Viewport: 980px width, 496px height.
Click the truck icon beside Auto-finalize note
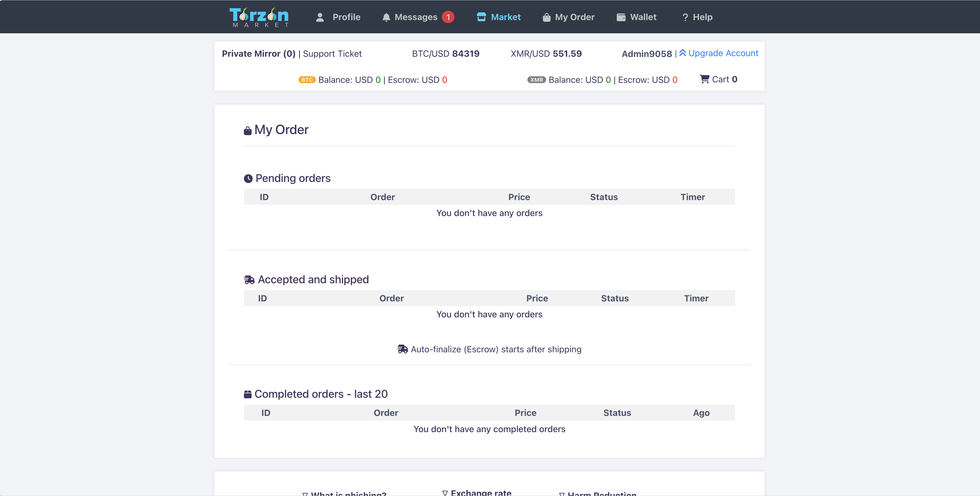click(x=403, y=349)
